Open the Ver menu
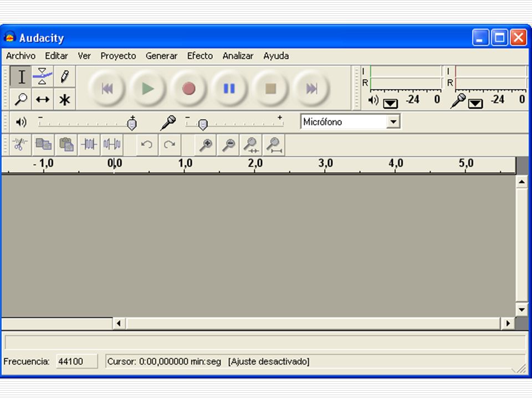The height and width of the screenshot is (399, 532). tap(84, 55)
